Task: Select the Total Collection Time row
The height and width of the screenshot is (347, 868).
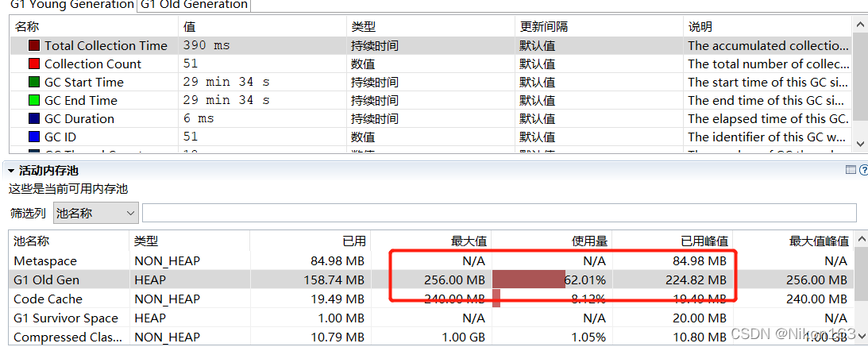Action: point(430,46)
